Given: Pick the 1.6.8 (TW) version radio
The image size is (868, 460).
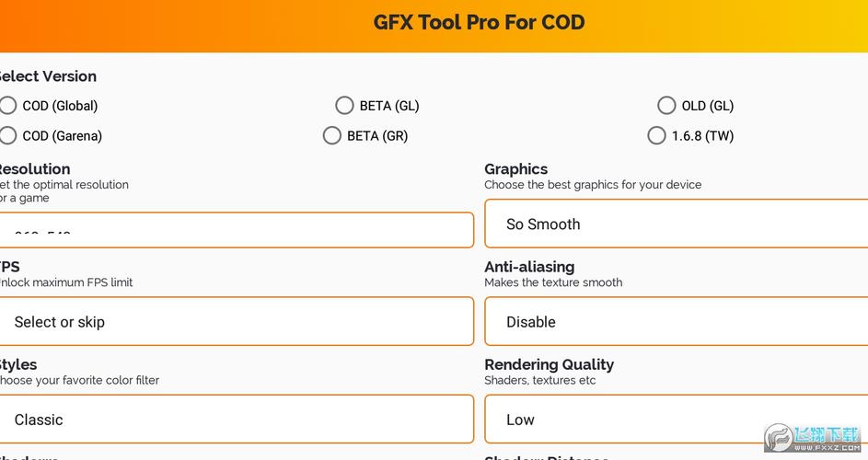Looking at the screenshot, I should click(656, 135).
